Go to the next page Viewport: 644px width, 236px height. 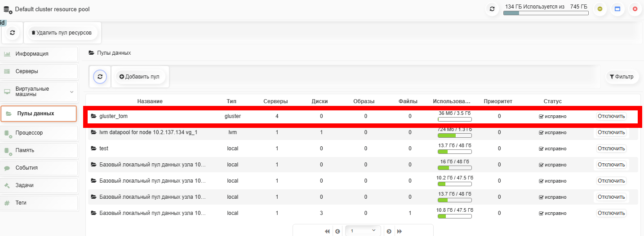[x=389, y=231]
